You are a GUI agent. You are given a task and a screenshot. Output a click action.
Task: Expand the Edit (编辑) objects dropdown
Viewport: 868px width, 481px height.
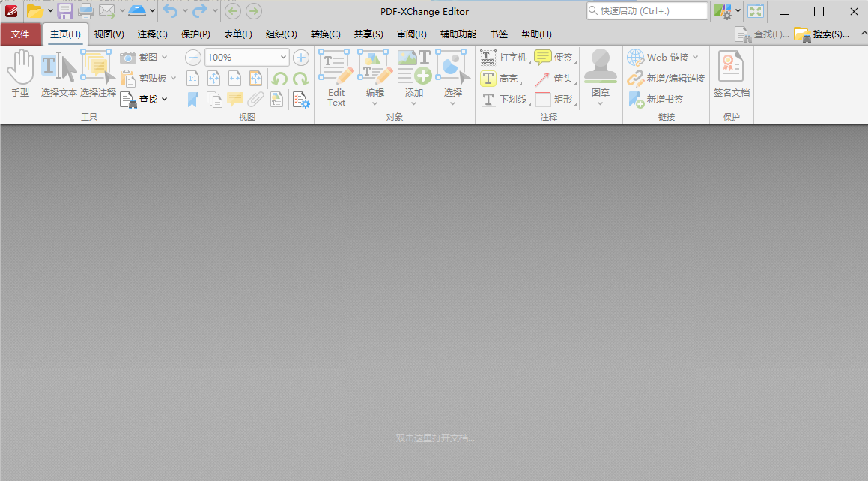coord(374,103)
